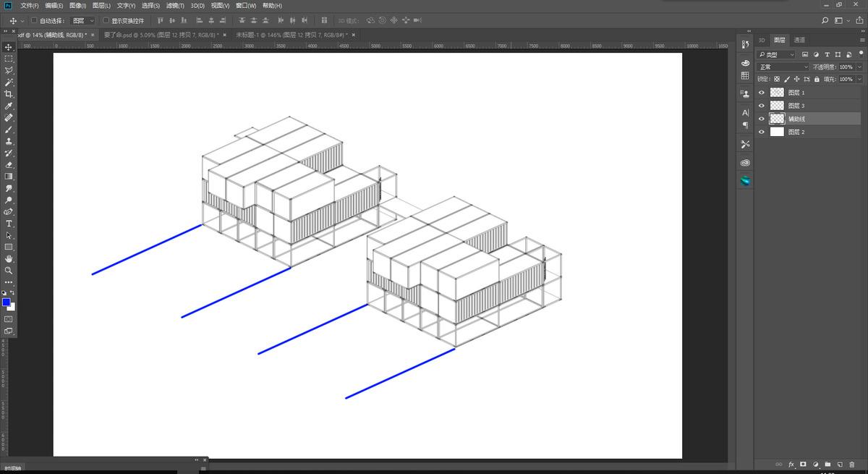Viewport: 868px width, 474px height.
Task: Select the Zoom tool
Action: point(9,270)
